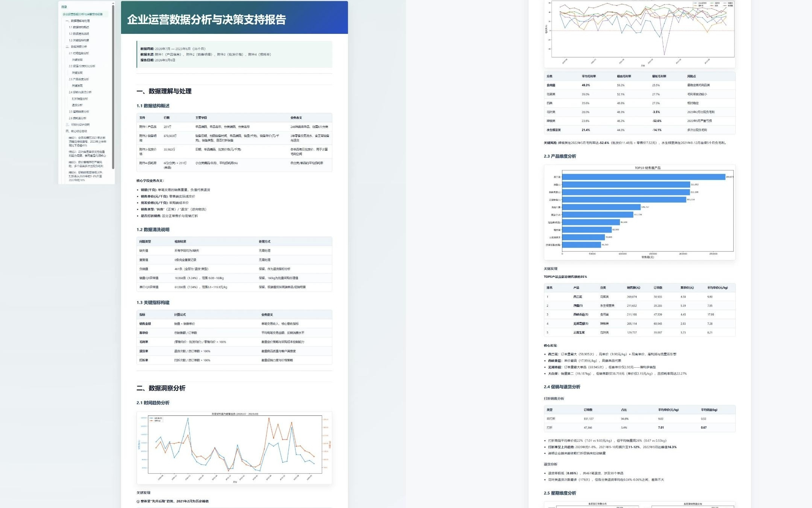The width and height of the screenshot is (812, 508).
Task: Open '企业运营数据分析与决策支持报告' in the table of contents
Action: pyautogui.click(x=83, y=14)
